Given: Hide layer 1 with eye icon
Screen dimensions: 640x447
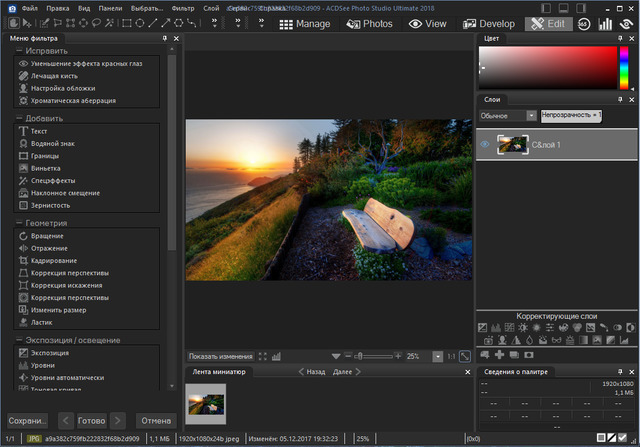Looking at the screenshot, I should click(485, 145).
